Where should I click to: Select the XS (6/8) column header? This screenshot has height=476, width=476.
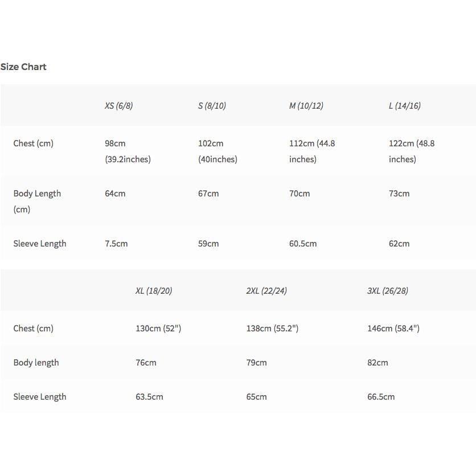click(x=118, y=106)
